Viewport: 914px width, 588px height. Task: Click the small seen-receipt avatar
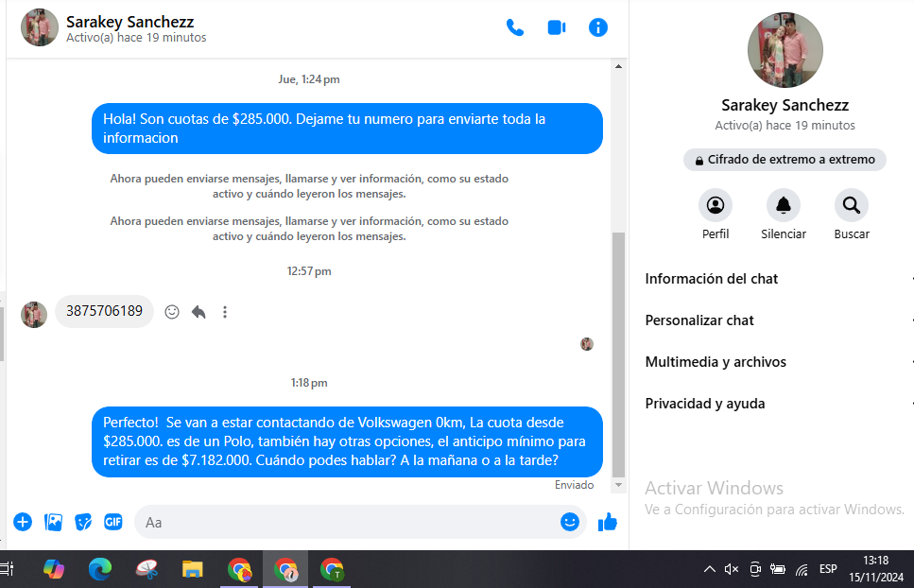pos(587,344)
